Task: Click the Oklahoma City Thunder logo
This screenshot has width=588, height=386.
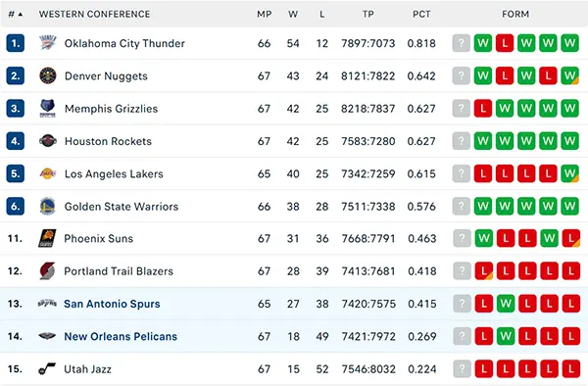Action: 48,43
